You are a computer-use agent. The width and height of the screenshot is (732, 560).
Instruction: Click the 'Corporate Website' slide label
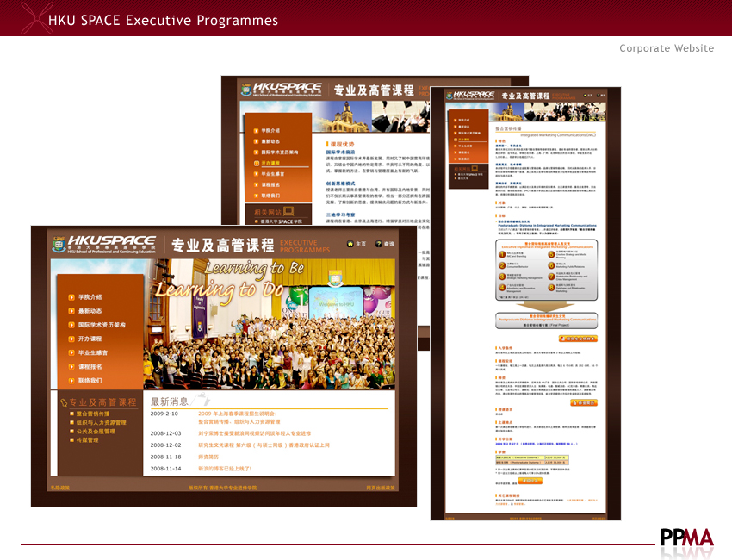click(667, 48)
